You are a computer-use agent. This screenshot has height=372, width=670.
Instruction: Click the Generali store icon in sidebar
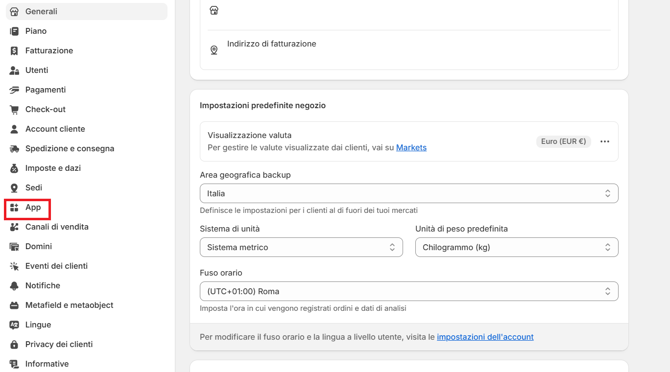click(14, 12)
